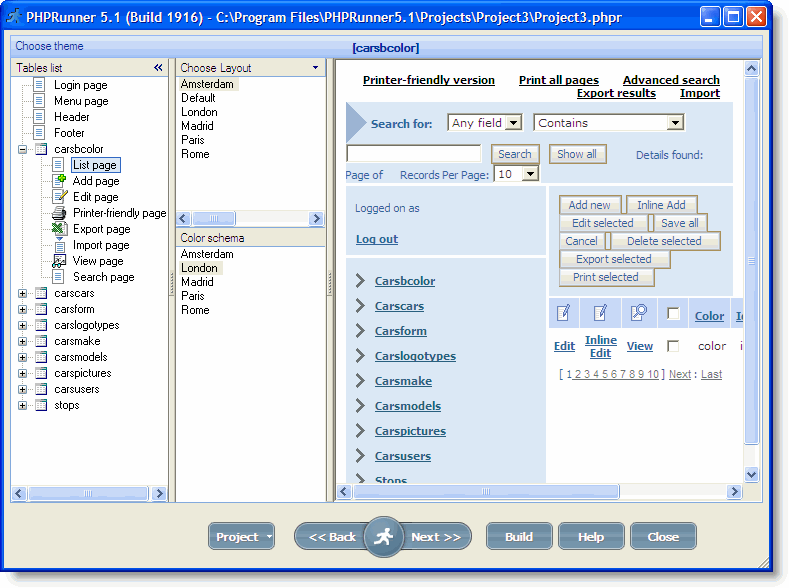Select List page in the tree

tap(95, 165)
